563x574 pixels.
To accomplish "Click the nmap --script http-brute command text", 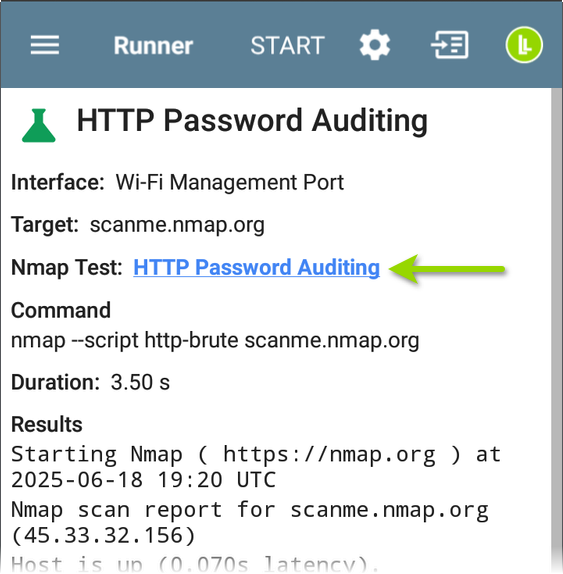I will coord(215,340).
